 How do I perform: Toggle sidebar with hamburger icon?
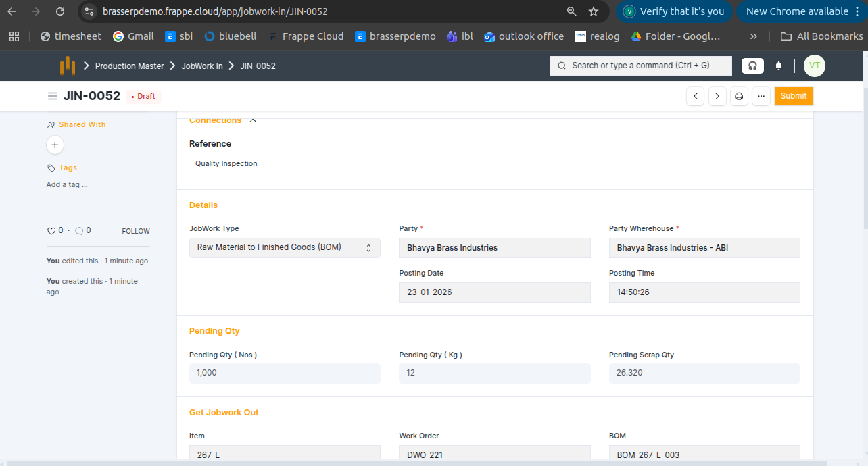(x=52, y=97)
